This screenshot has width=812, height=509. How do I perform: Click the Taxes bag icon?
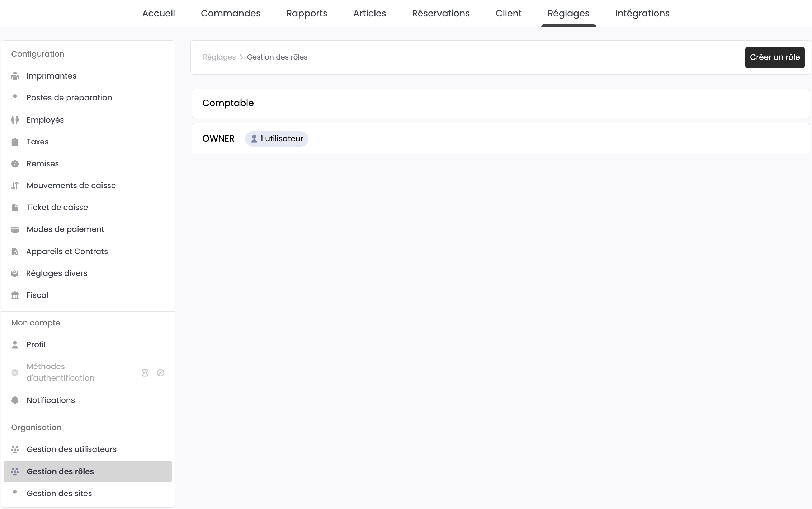(15, 142)
